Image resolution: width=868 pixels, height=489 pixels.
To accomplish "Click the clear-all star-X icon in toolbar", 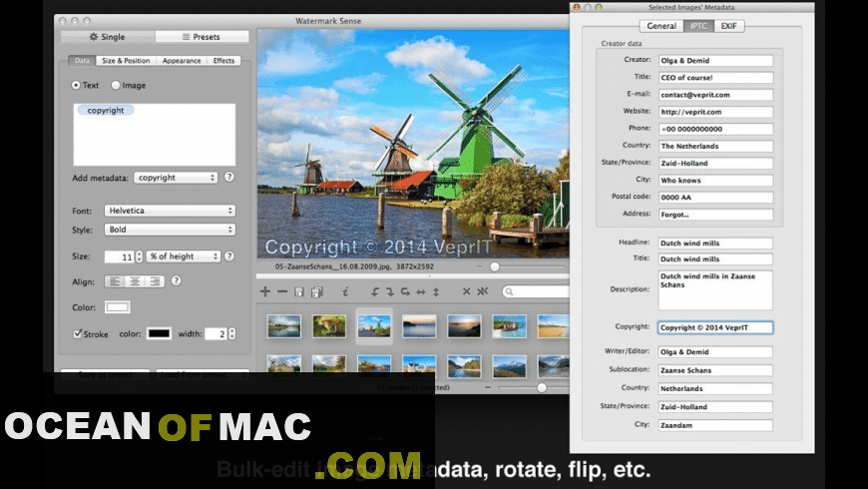I will (483, 291).
